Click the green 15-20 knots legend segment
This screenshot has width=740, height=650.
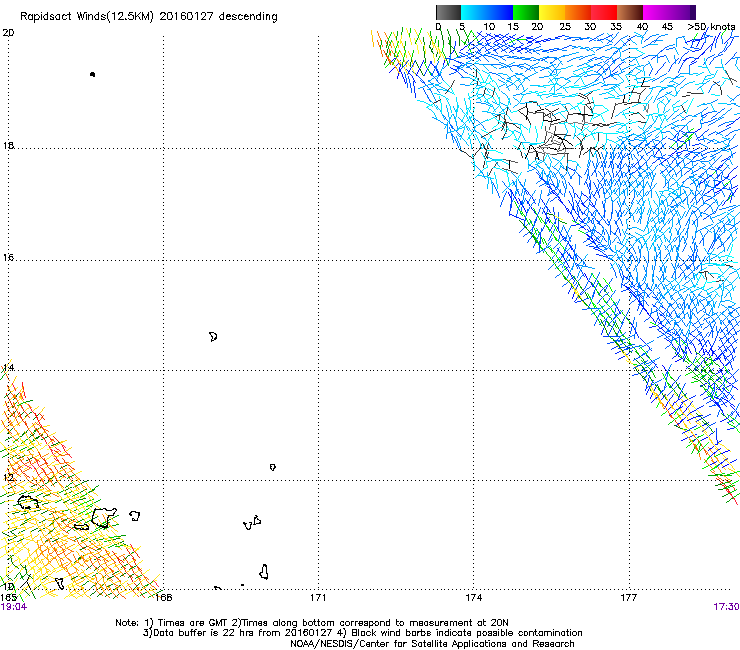526,12
